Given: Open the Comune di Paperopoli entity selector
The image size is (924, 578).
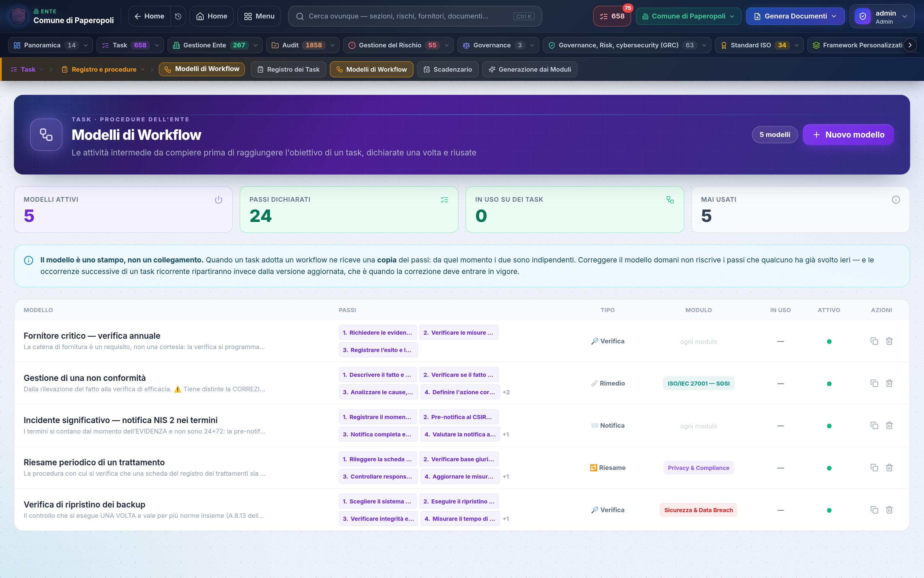Looking at the screenshot, I should tap(688, 16).
